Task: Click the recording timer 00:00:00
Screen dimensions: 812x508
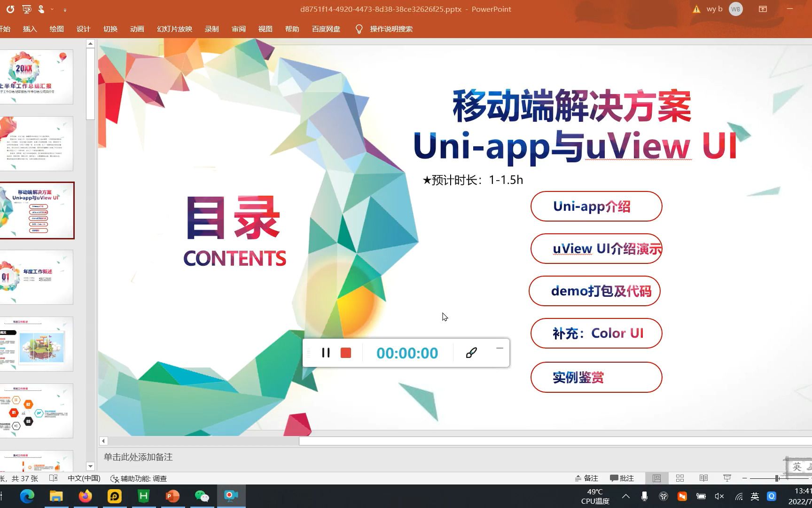Action: [407, 353]
